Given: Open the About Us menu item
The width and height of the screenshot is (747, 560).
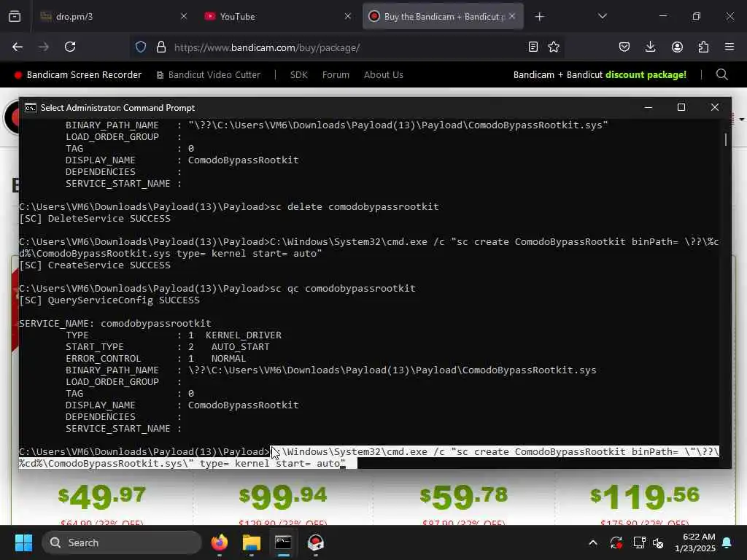Looking at the screenshot, I should (x=384, y=75).
